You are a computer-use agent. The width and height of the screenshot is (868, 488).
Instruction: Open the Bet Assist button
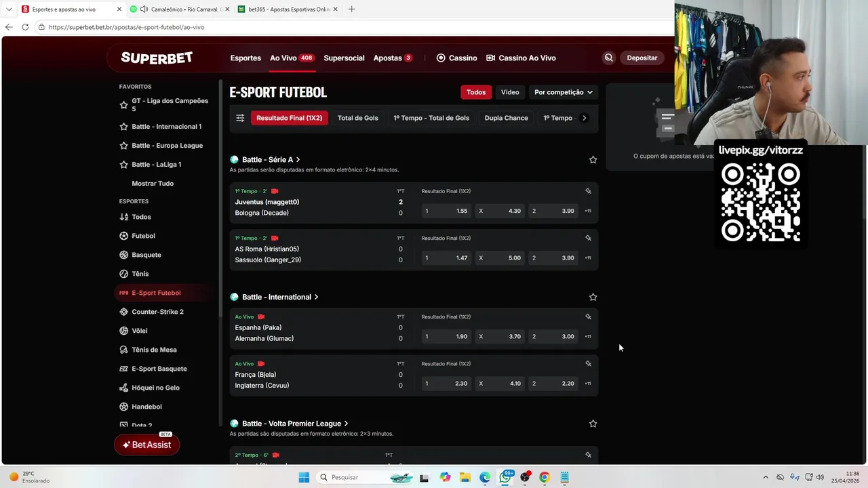[x=147, y=445]
